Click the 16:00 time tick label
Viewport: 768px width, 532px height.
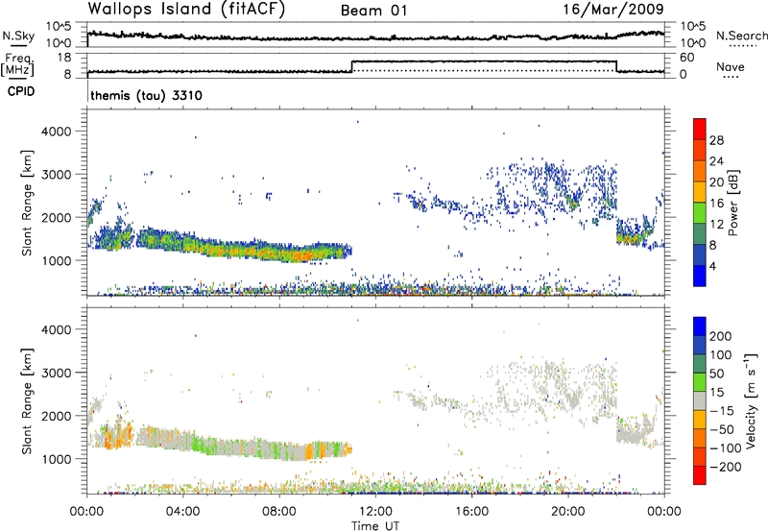point(471,512)
